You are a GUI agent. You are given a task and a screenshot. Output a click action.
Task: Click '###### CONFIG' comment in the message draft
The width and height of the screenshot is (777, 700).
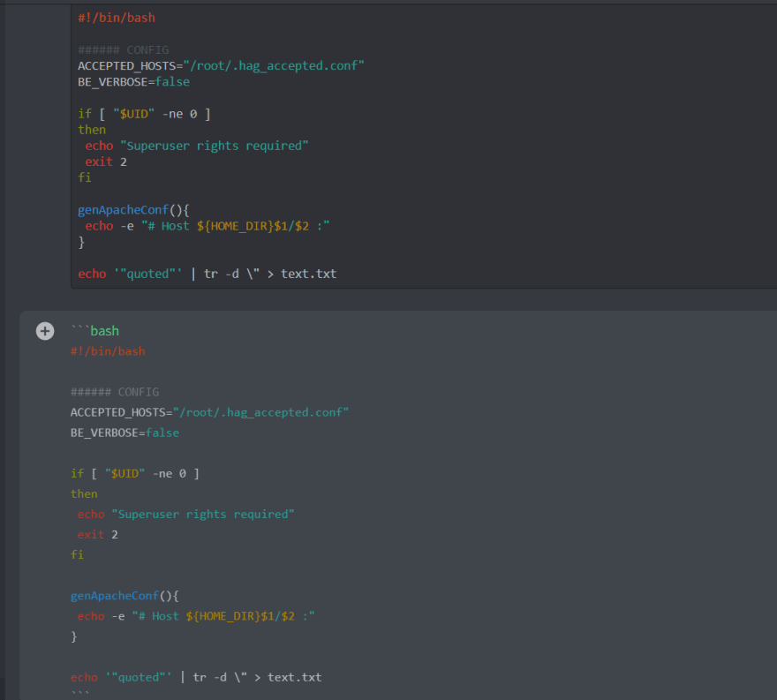[115, 392]
